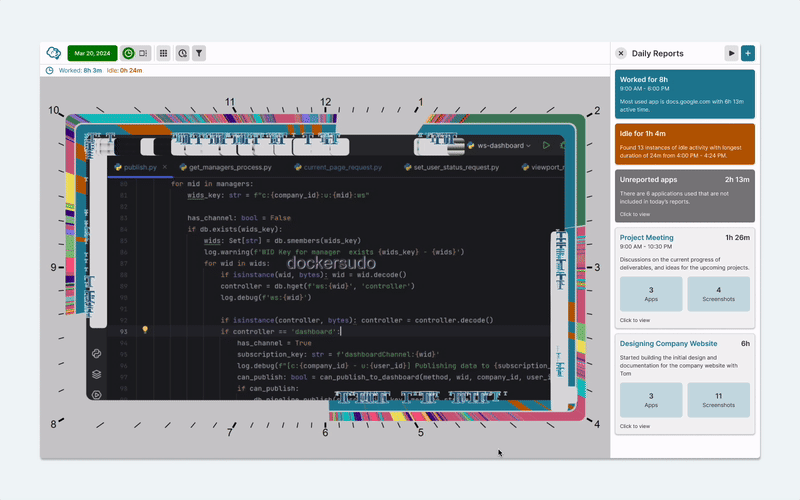Open the Mar 20, 2024 date picker

(x=92, y=53)
